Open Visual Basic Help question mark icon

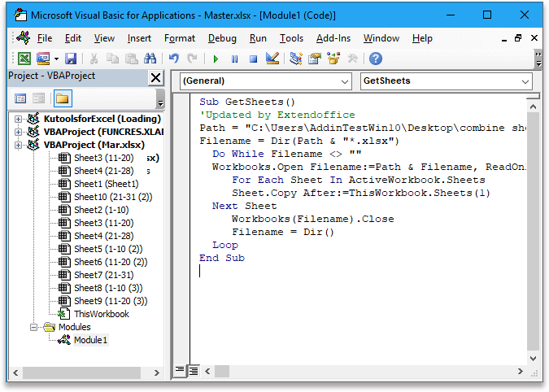[375, 59]
